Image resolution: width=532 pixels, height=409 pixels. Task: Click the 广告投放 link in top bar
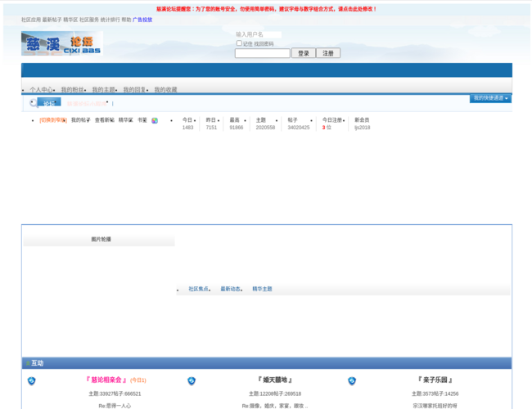[142, 20]
